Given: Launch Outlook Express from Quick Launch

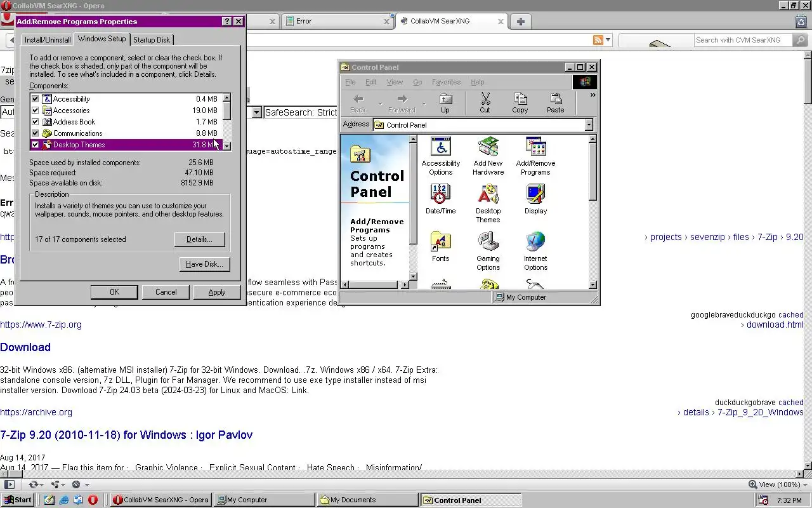Looking at the screenshot, I should tap(78, 500).
